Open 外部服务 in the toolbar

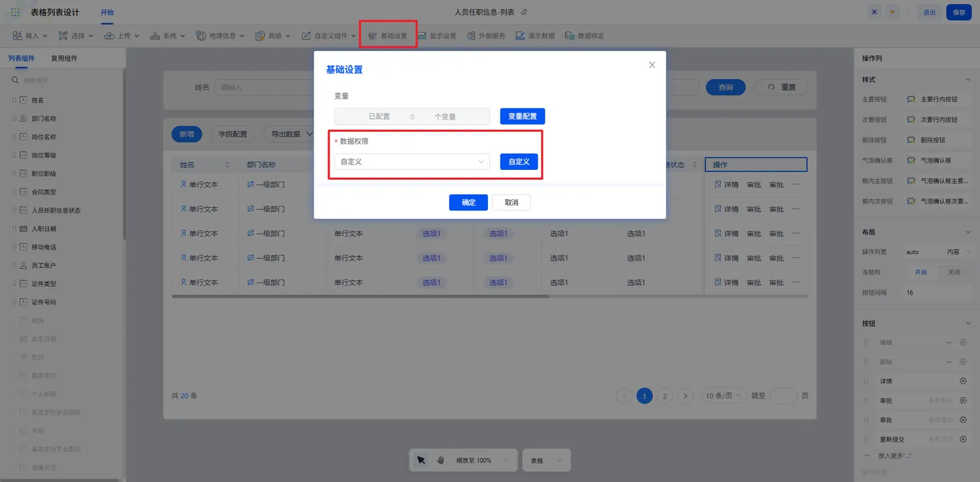[486, 36]
